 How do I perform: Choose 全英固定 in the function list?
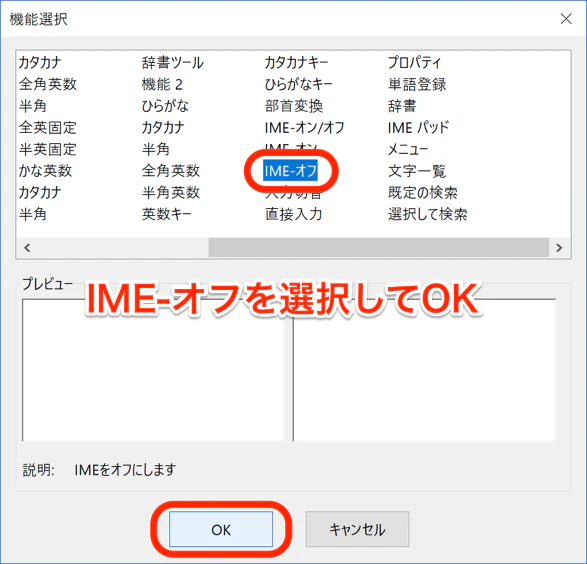[x=48, y=128]
